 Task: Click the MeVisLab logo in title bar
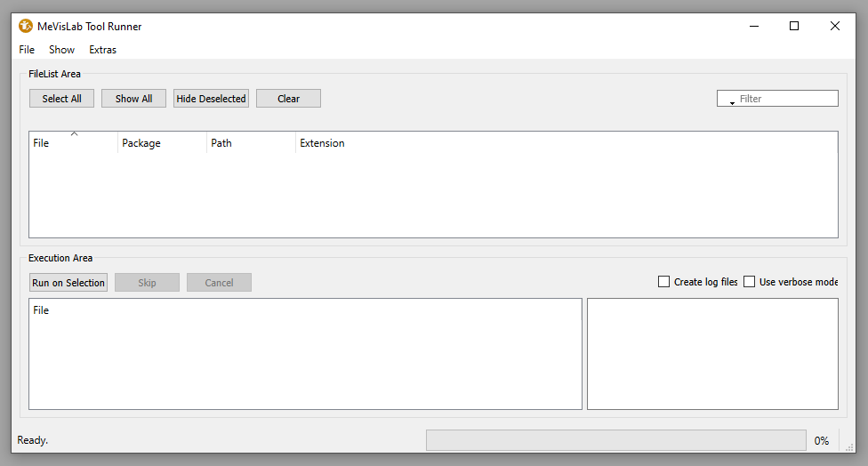(26, 26)
